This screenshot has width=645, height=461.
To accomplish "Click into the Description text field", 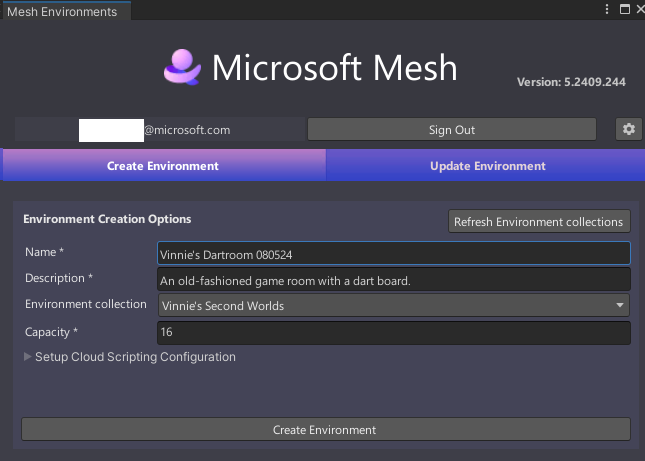I will (x=394, y=280).
